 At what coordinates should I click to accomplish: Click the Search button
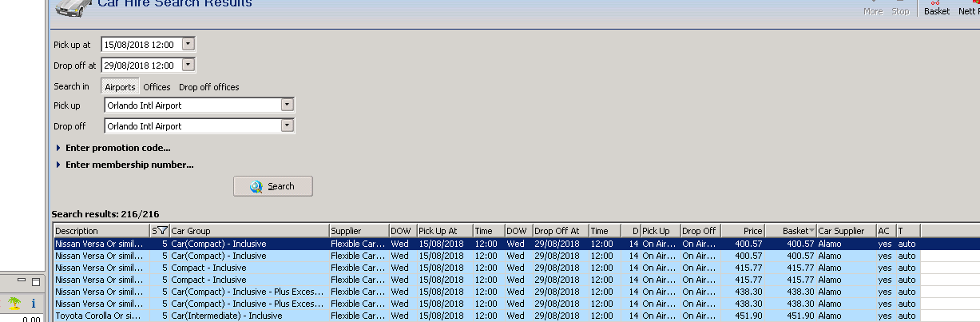pos(272,186)
